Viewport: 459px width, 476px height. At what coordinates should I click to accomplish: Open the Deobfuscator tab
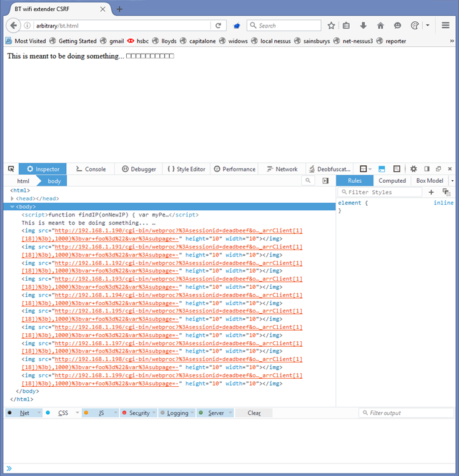click(x=330, y=169)
